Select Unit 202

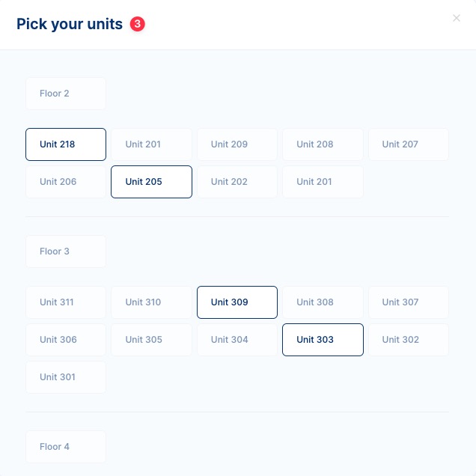(x=237, y=182)
